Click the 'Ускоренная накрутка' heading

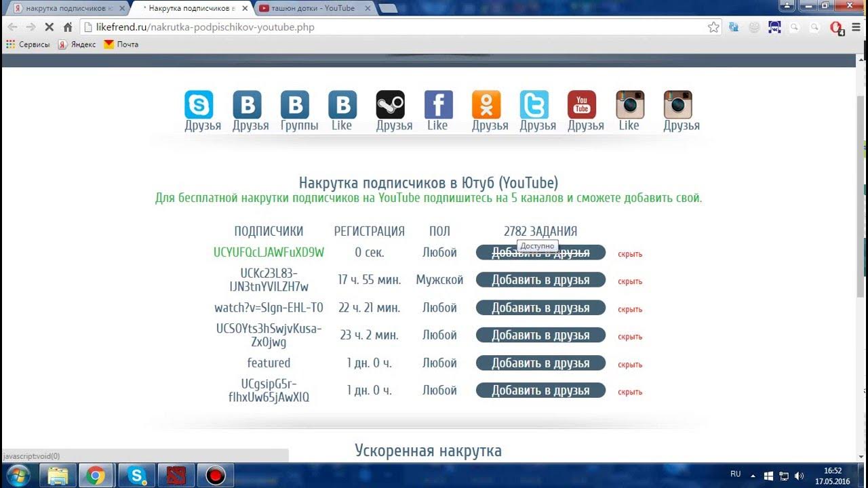tap(428, 451)
